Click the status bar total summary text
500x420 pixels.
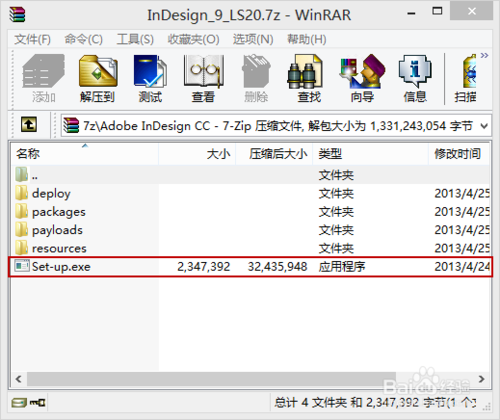(x=375, y=403)
